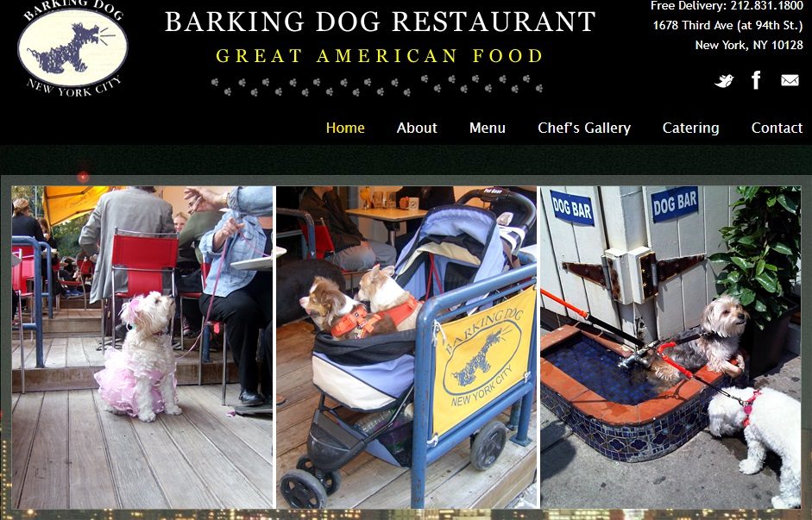Open the Twitter bird icon
This screenshot has height=520, width=812.
click(724, 81)
